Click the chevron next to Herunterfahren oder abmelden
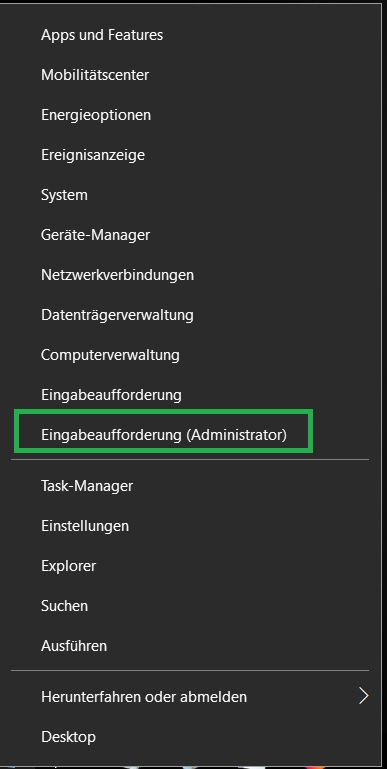The image size is (387, 769). (363, 696)
